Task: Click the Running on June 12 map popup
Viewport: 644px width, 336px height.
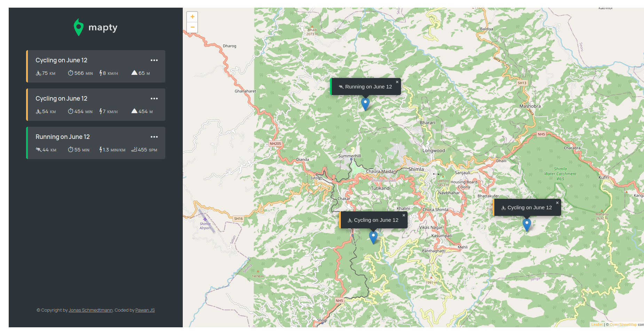Action: [x=366, y=87]
